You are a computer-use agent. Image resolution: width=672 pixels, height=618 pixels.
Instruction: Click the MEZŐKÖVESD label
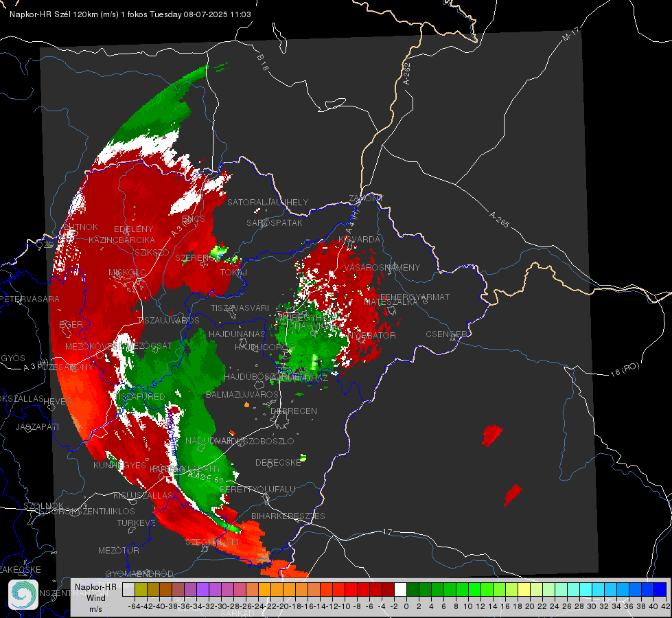coord(93,346)
